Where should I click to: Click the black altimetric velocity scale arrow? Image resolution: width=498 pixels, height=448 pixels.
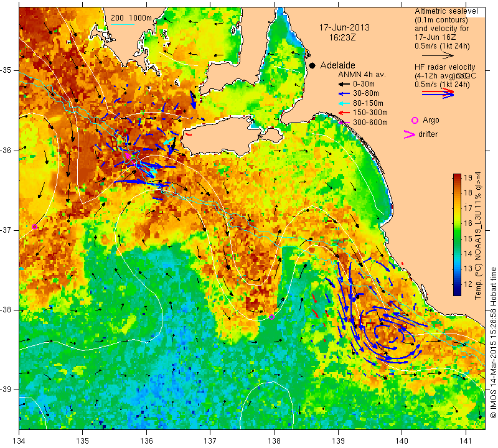(x=438, y=55)
